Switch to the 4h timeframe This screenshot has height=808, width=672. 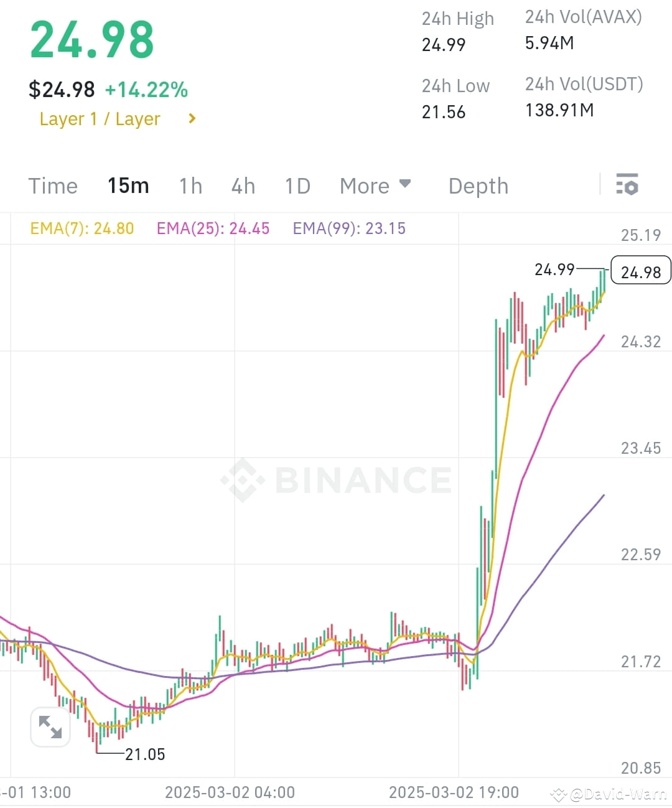coord(243,186)
